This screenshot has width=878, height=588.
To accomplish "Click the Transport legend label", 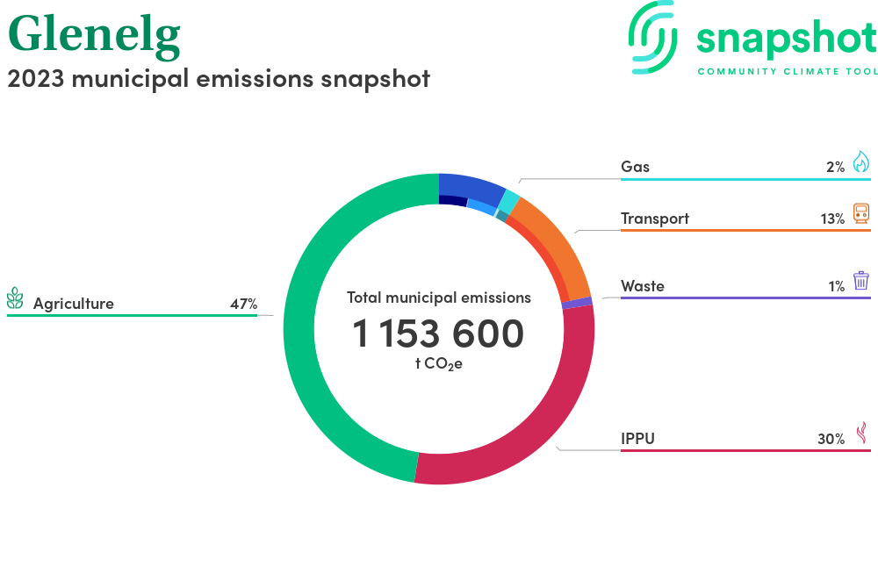I will coord(654,219).
